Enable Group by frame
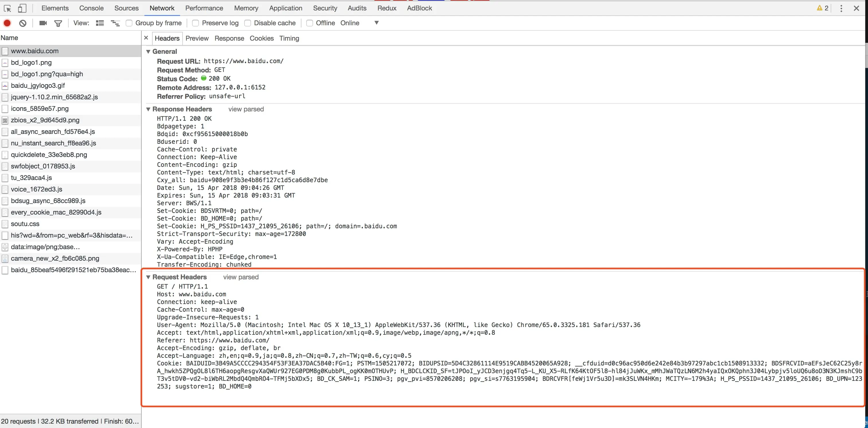Screen dimensions: 868x428 [x=129, y=23]
